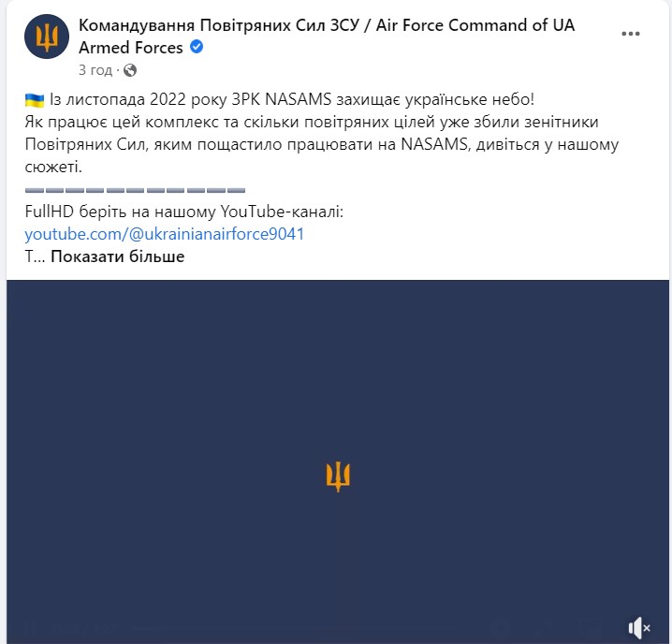Open the Air Force Command profile avatar
This screenshot has height=644, width=672.
click(47, 37)
